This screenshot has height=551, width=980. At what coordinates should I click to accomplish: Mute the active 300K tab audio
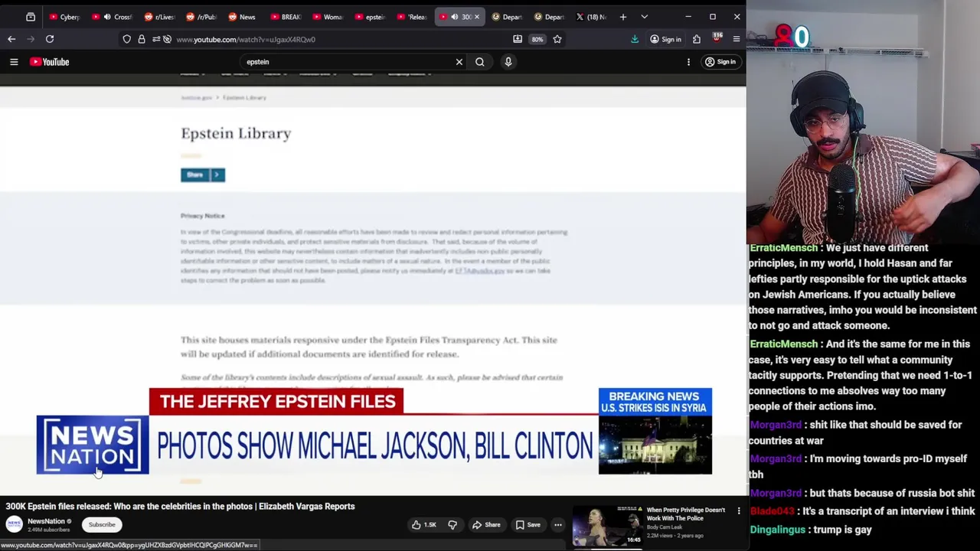coord(455,17)
